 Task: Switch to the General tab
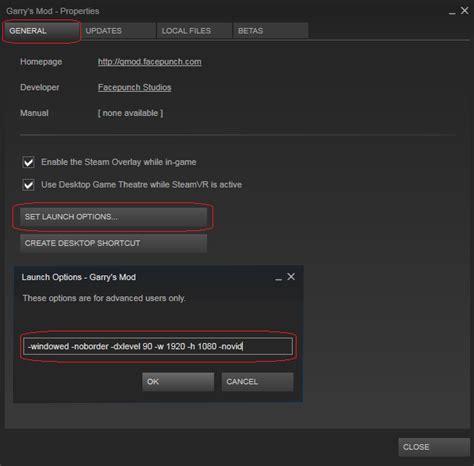[41, 31]
